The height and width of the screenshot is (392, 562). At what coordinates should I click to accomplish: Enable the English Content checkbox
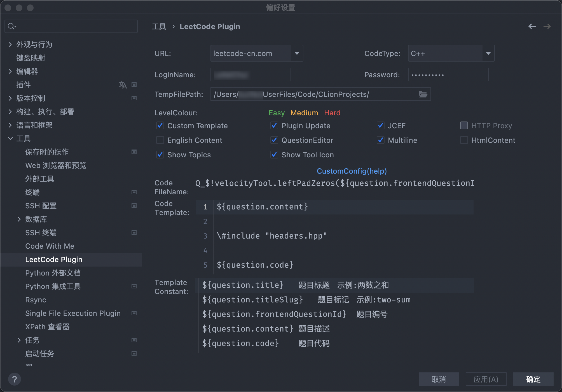tap(160, 140)
